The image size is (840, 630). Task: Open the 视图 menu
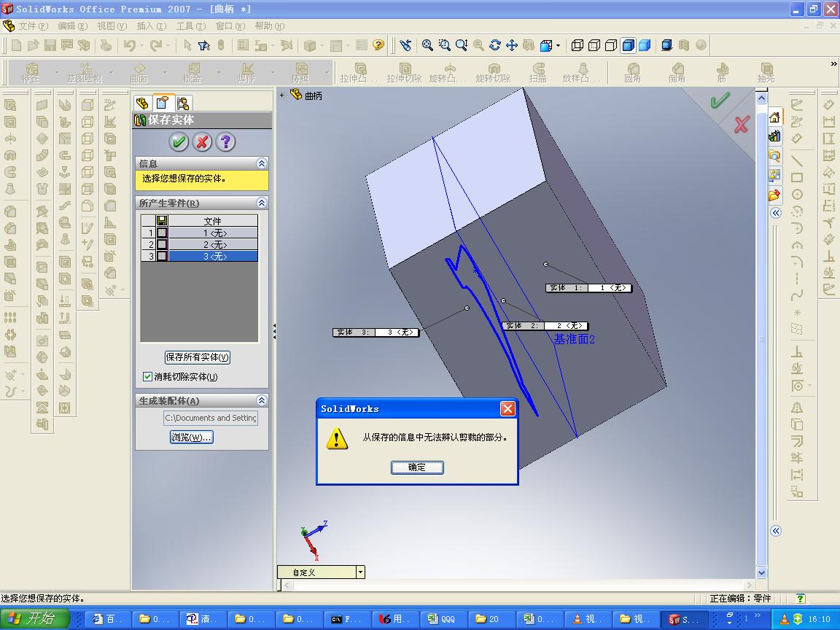pyautogui.click(x=112, y=26)
